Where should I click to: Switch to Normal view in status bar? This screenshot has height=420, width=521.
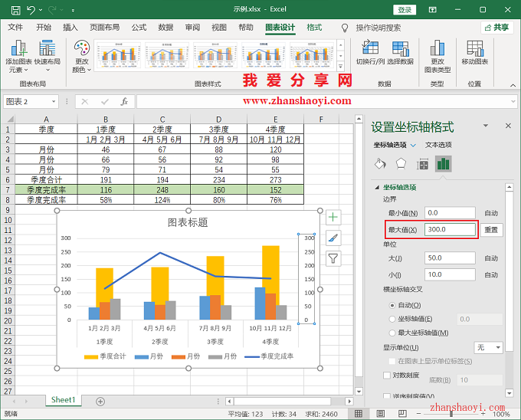click(x=359, y=414)
